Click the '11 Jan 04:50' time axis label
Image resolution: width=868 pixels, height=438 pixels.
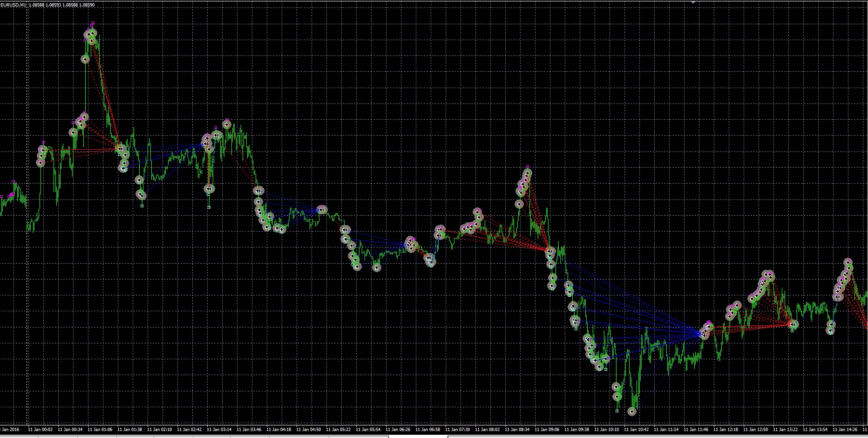(x=309, y=430)
